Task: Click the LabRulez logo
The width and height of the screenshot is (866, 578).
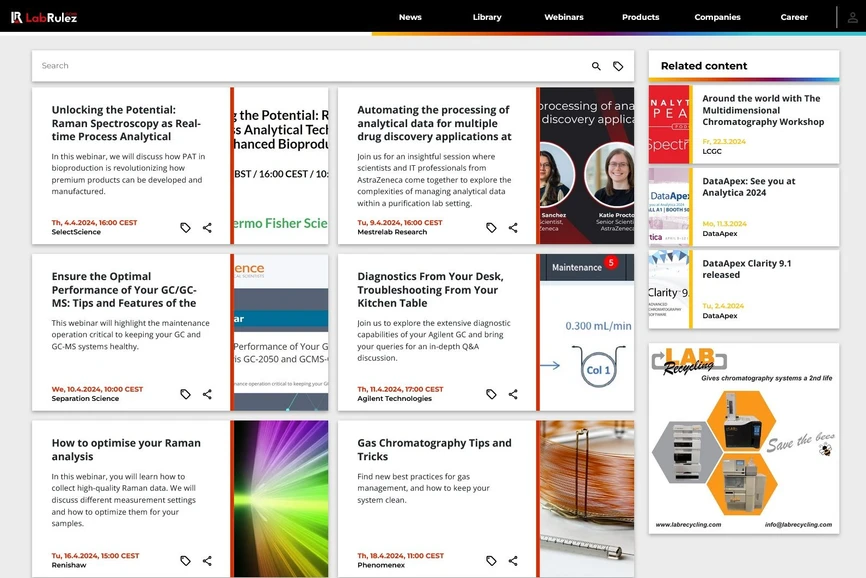Action: coord(44,17)
